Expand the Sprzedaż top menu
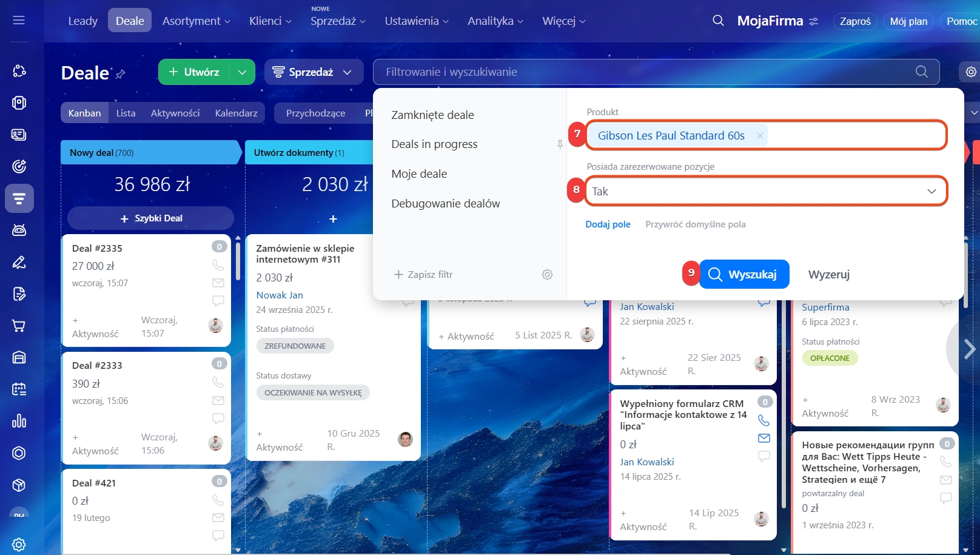This screenshot has height=555, width=980. (338, 21)
